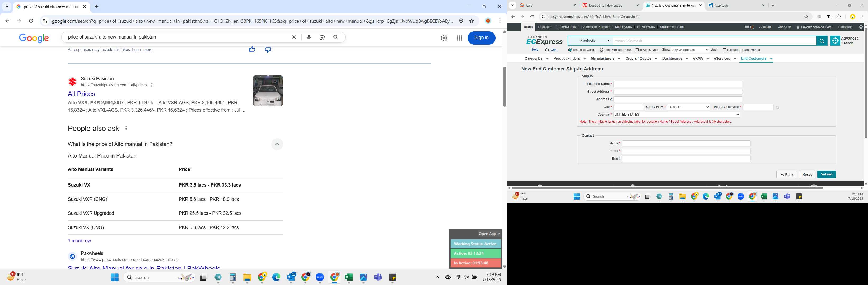
Task: Open the State / Prov select dropdown
Action: 688,107
